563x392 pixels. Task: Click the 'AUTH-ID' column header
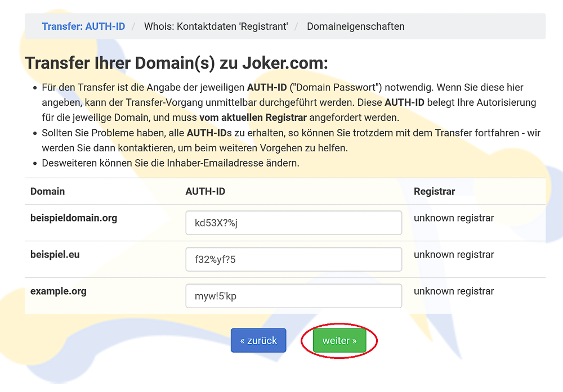[x=205, y=192]
